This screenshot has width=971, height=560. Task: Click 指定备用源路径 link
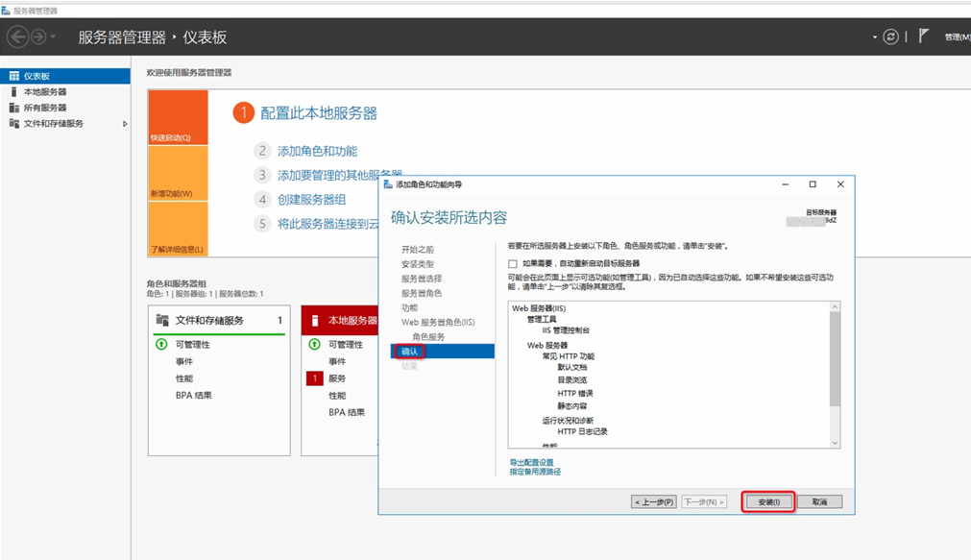[x=535, y=472]
